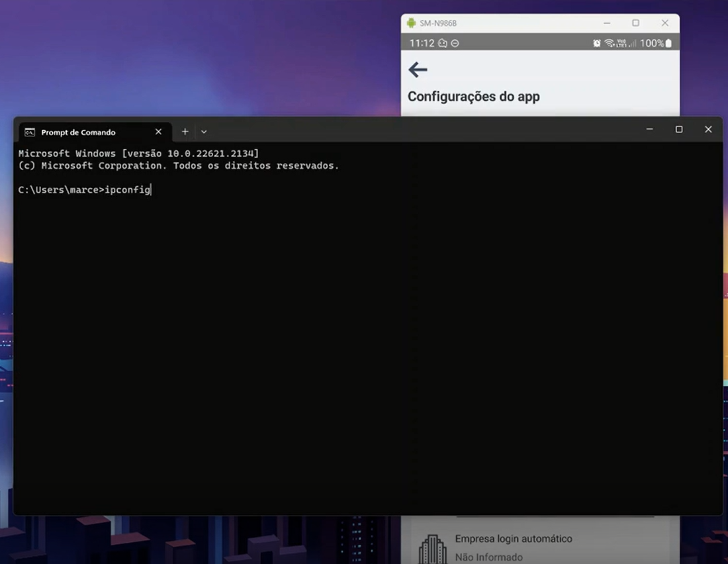This screenshot has width=728, height=564.
Task: Select the Prompt de Comando tab
Action: 95,132
